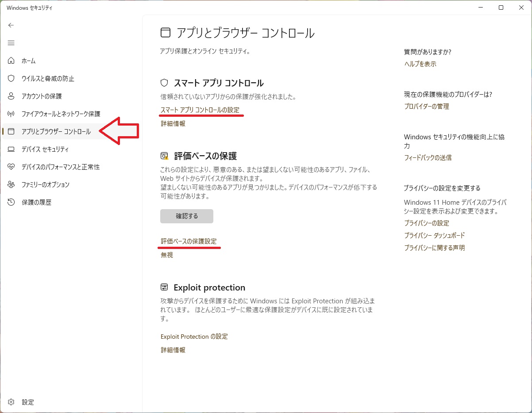Click the ホーム home icon
The image size is (532, 413).
tap(12, 61)
